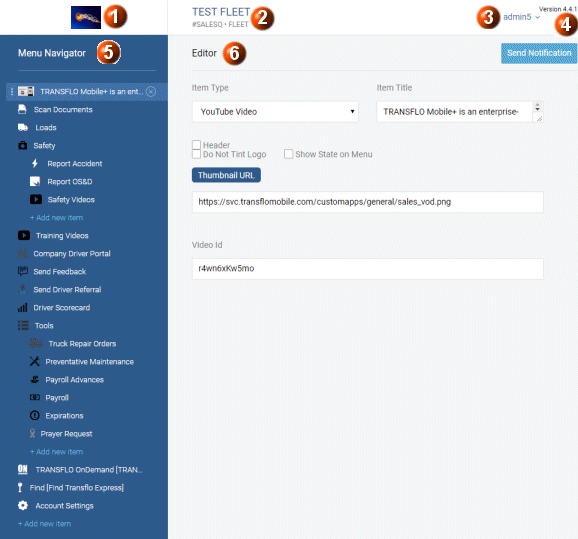The height and width of the screenshot is (539, 578).
Task: Click the Payroll Advances hand icon
Action: click(35, 379)
